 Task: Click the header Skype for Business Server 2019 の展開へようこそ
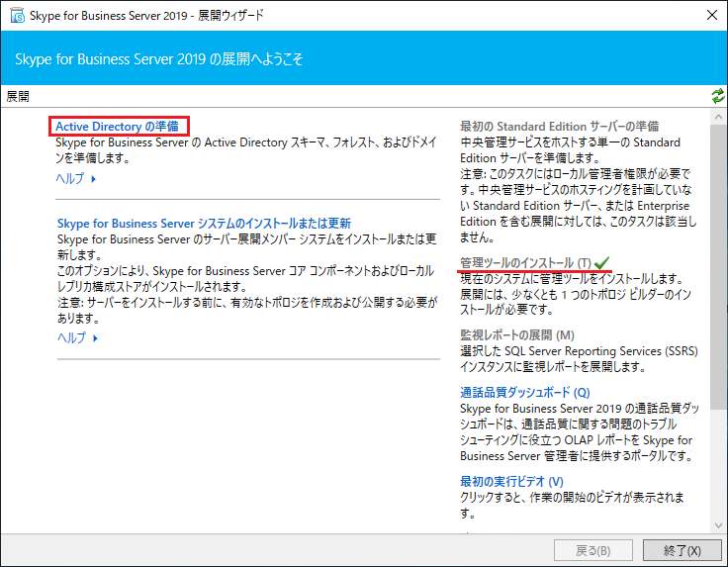159,59
